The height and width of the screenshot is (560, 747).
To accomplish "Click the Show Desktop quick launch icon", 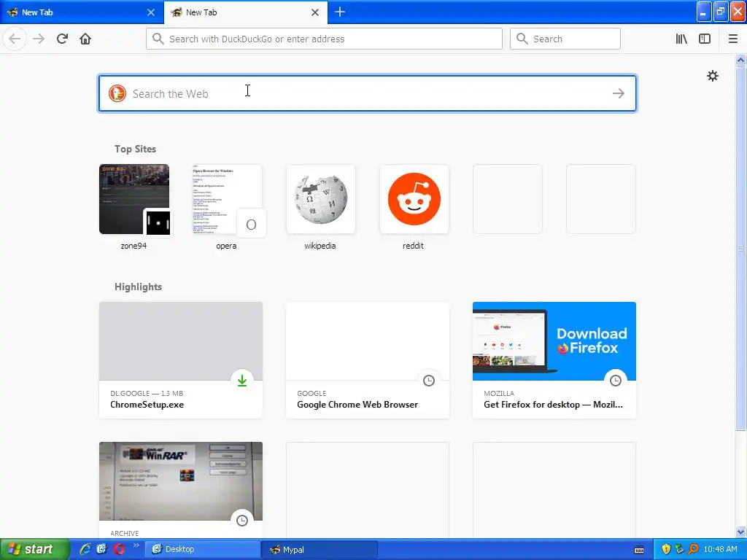I will [x=101, y=549].
